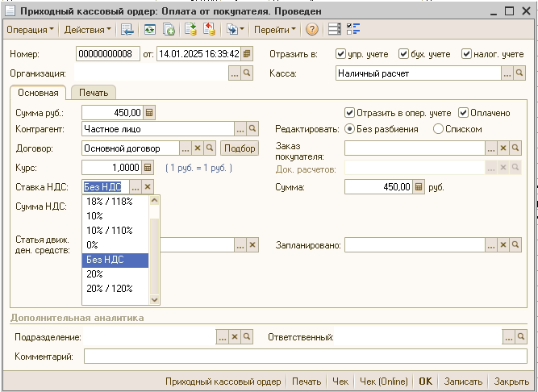The image size is (538, 392).
Task: Click magnifier icon next to Контрагент field
Action: [252, 128]
